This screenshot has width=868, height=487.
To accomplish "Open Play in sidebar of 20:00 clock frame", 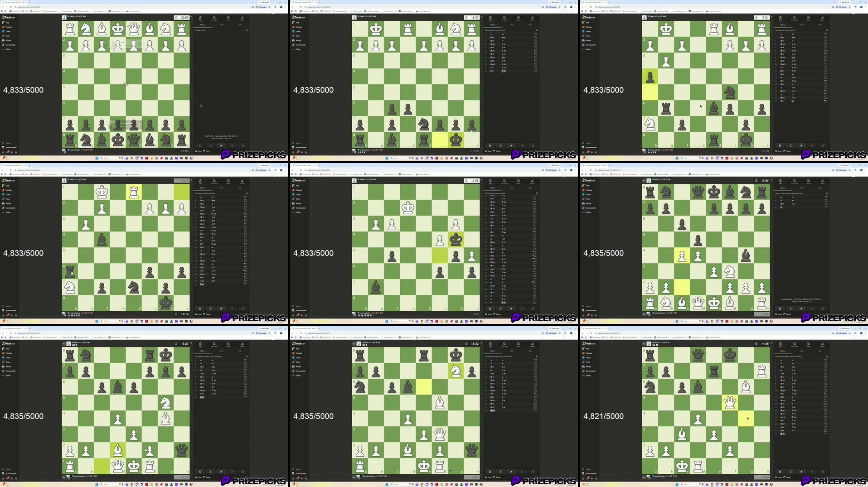I will pyautogui.click(x=6, y=22).
